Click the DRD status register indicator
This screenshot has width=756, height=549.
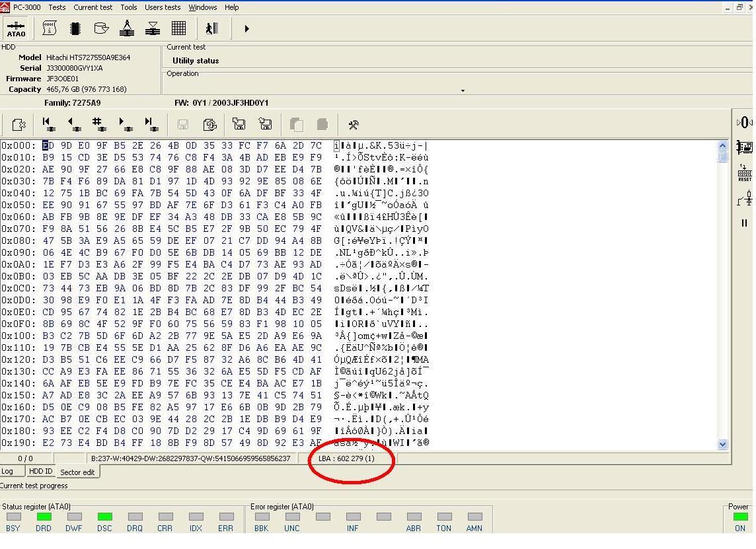[44, 517]
